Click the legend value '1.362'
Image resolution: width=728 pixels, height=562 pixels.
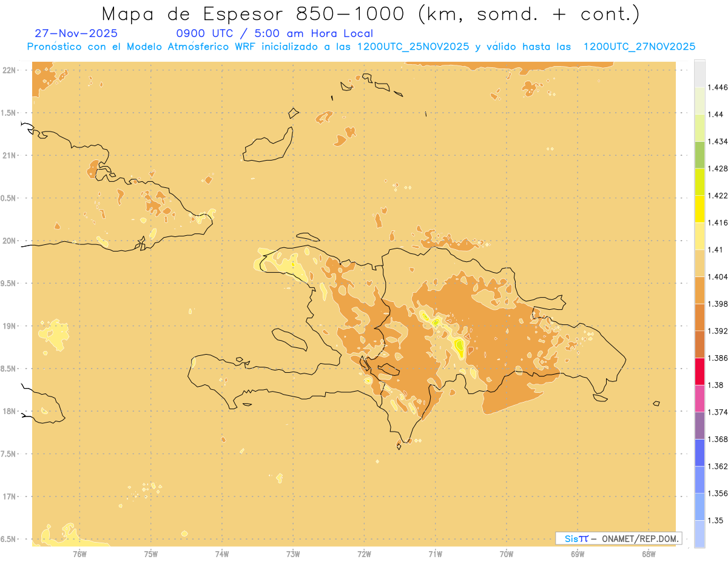(717, 466)
